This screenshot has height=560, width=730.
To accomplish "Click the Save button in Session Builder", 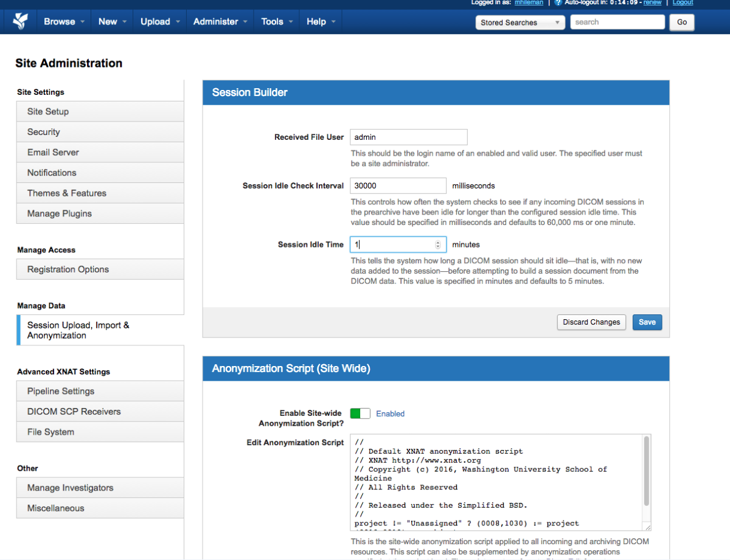I will coord(647,322).
